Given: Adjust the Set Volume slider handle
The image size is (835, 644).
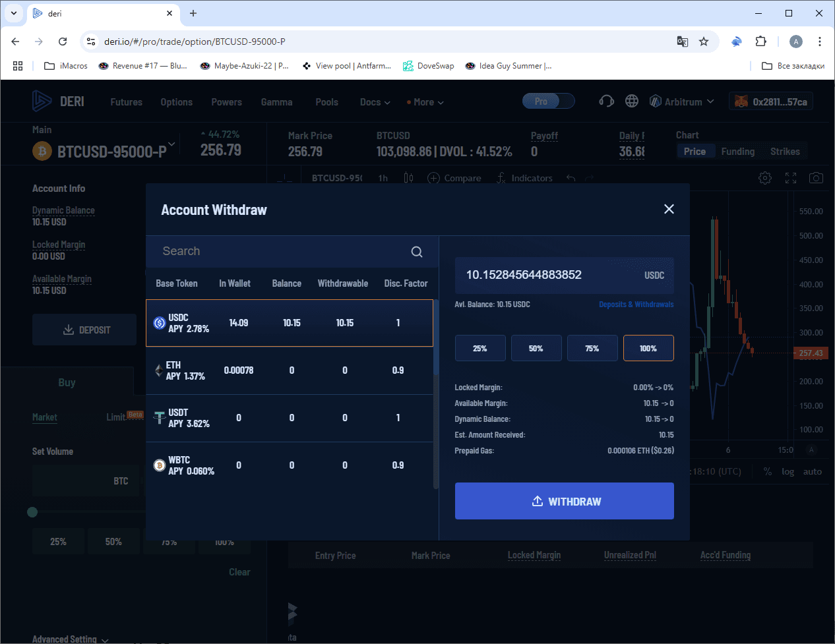Looking at the screenshot, I should 32,512.
